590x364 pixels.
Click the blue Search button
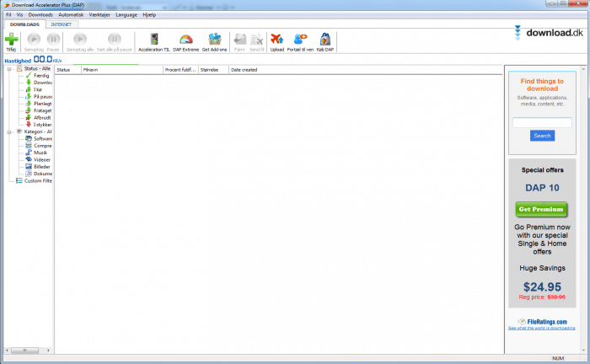(542, 136)
